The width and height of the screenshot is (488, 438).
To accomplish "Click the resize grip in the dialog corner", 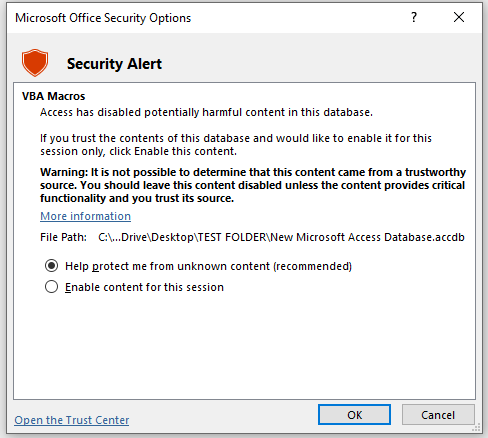I will click(477, 428).
